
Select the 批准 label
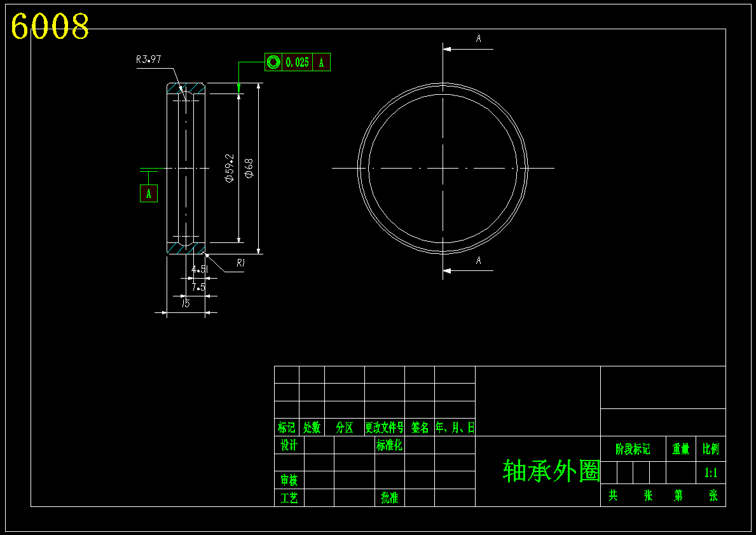point(390,498)
